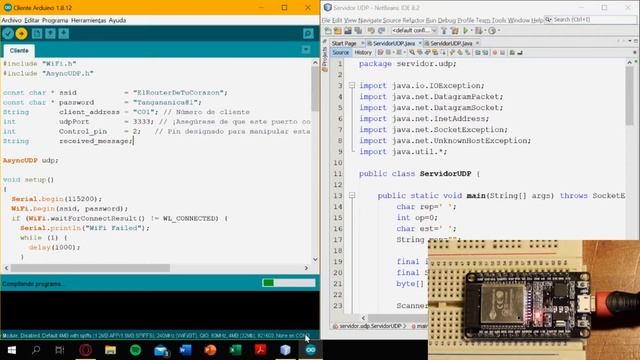Click NetBeans Open Project toolbar icon
Viewport: 640px width, 360px height.
click(x=348, y=31)
